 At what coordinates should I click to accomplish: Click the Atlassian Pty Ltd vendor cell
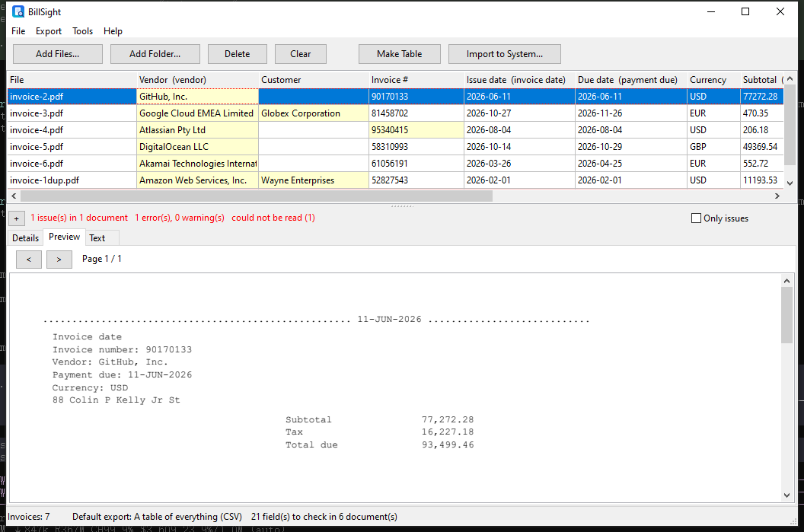[197, 130]
